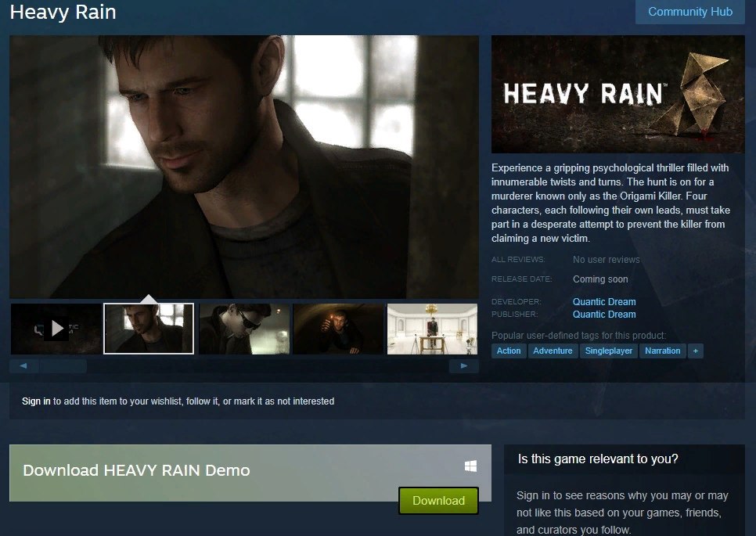
Task: Select the man with sunglasses thumbnail
Action: [244, 329]
